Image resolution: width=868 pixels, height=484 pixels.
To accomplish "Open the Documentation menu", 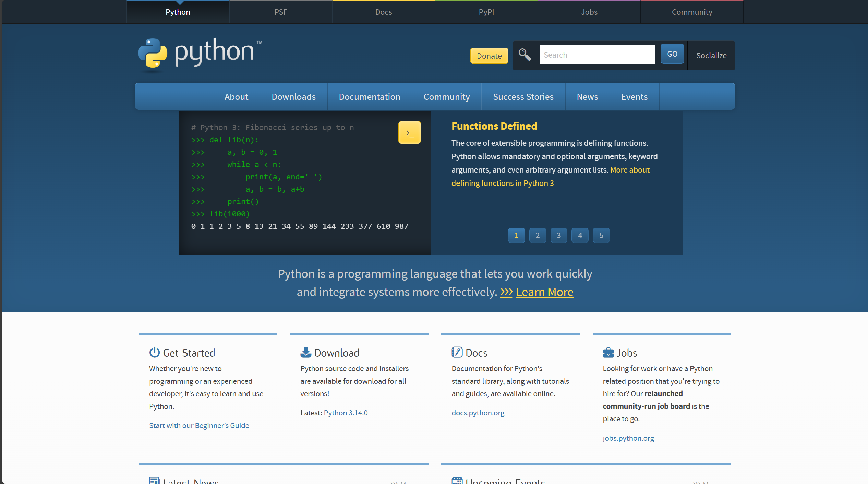I will [x=369, y=96].
